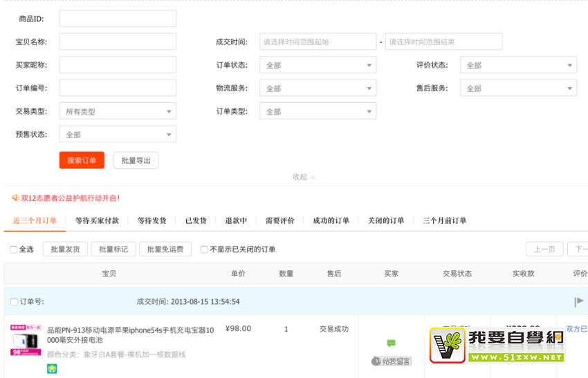Click the 颜色分类 象牙白A套餐 description
Screen dimensions: 588x378
[x=116, y=355]
